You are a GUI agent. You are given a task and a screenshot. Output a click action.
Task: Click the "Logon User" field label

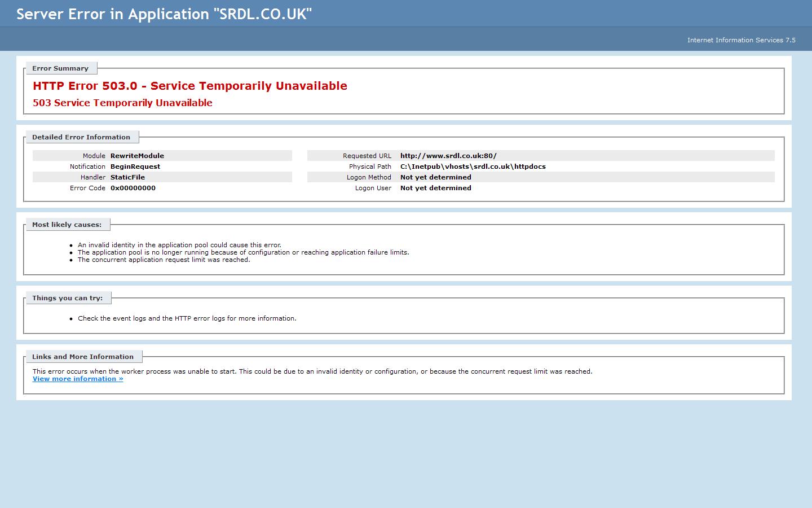[x=373, y=188]
